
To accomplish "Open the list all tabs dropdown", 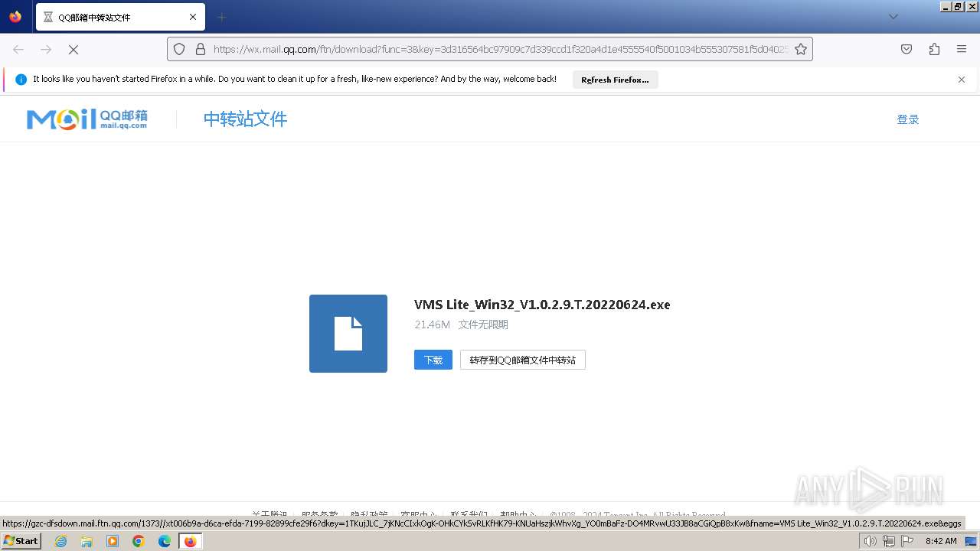I will [x=893, y=17].
